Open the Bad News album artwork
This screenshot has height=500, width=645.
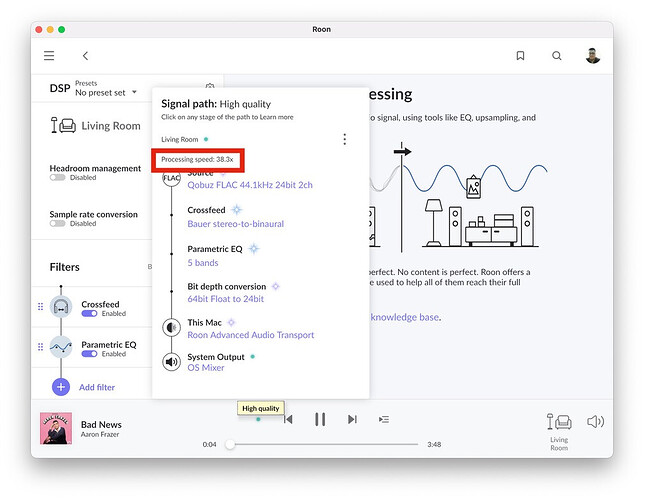coord(56,428)
